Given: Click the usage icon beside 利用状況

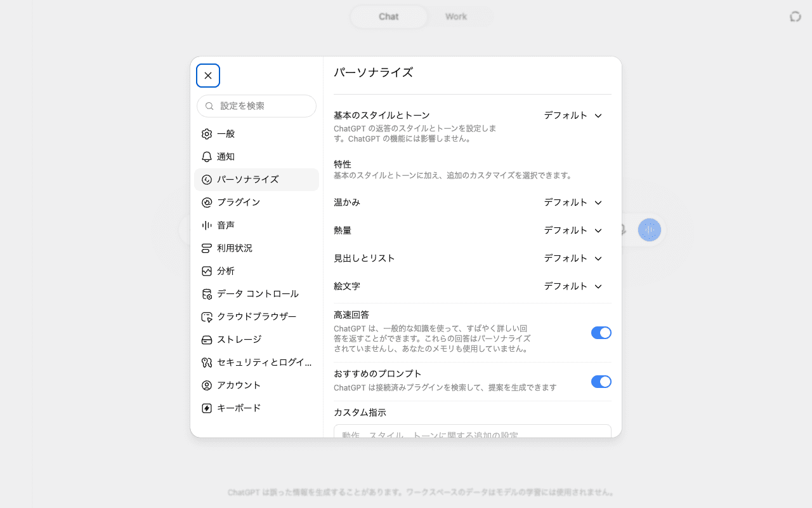Looking at the screenshot, I should 207,248.
